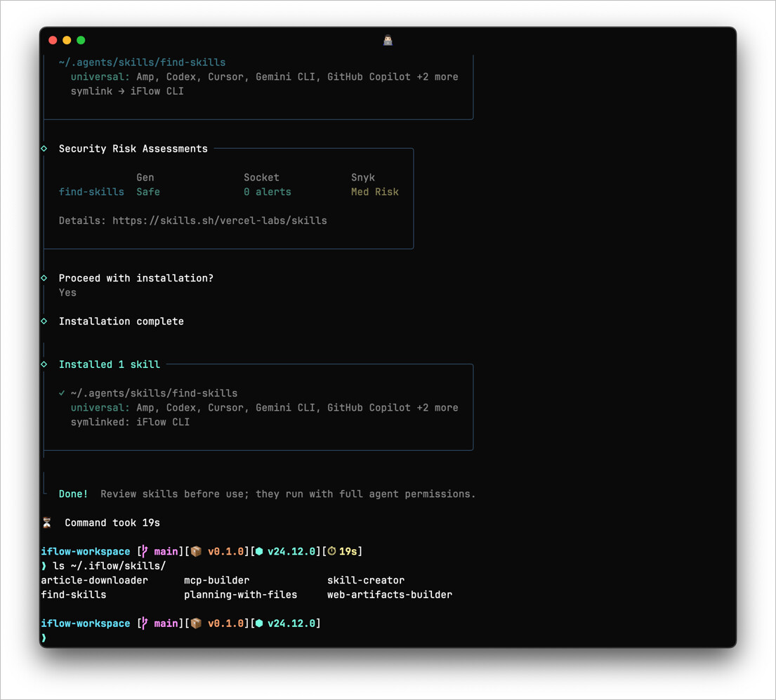Click the Node hexagon icon in the final prompt line
Screen dimensions: 776x700
259,623
